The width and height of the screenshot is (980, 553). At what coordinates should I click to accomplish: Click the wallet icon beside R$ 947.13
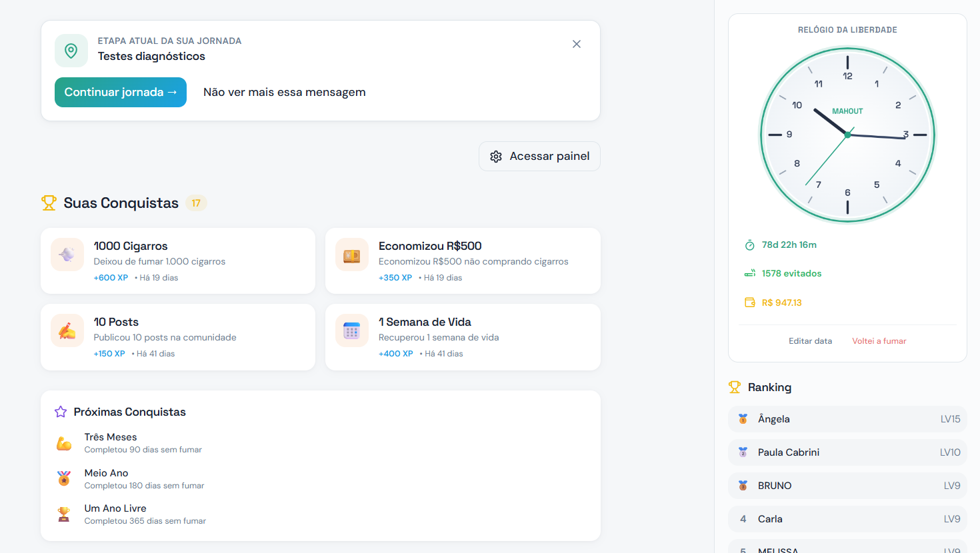click(750, 302)
